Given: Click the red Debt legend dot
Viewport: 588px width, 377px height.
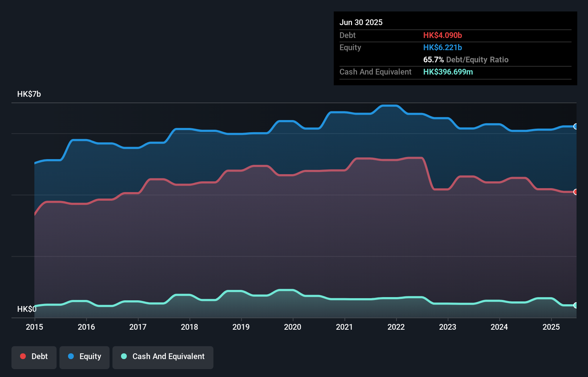Looking at the screenshot, I should pyautogui.click(x=23, y=356).
